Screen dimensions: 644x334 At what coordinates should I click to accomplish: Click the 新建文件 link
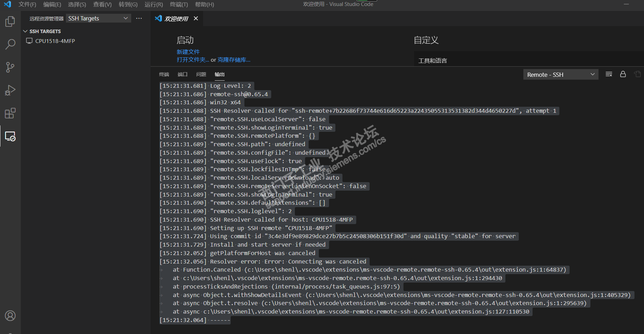click(188, 52)
